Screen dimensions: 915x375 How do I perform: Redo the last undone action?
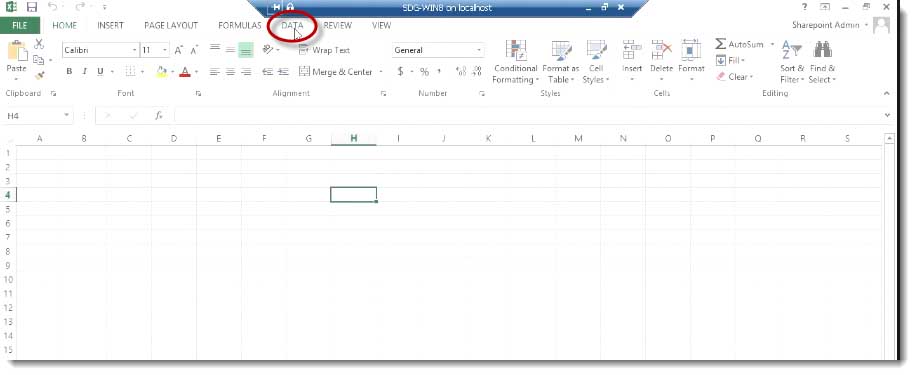(x=79, y=7)
